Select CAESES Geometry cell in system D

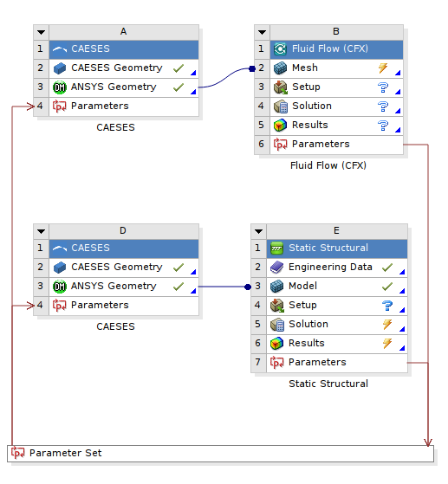pos(124,268)
